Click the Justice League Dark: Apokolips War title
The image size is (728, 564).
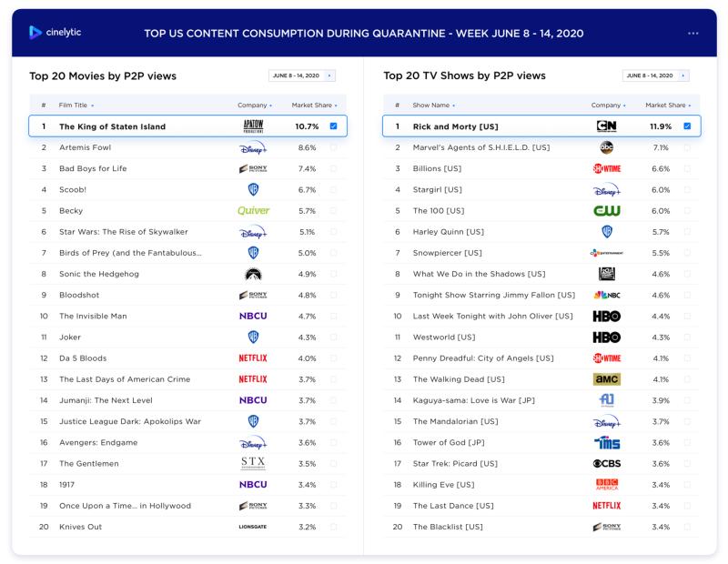click(130, 421)
